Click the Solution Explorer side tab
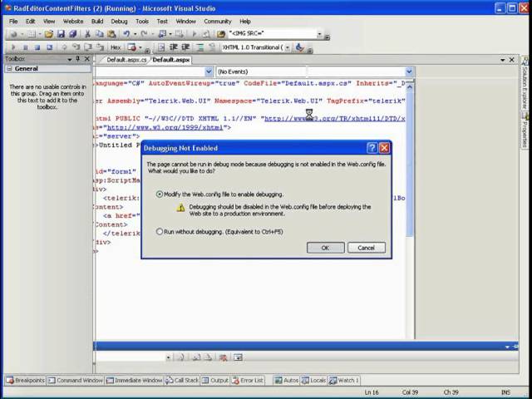 click(x=525, y=83)
